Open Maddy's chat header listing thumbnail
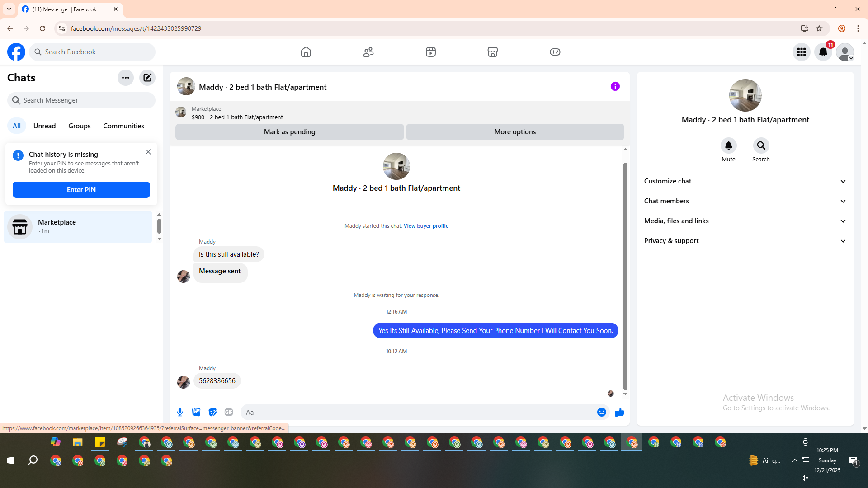 click(x=186, y=86)
